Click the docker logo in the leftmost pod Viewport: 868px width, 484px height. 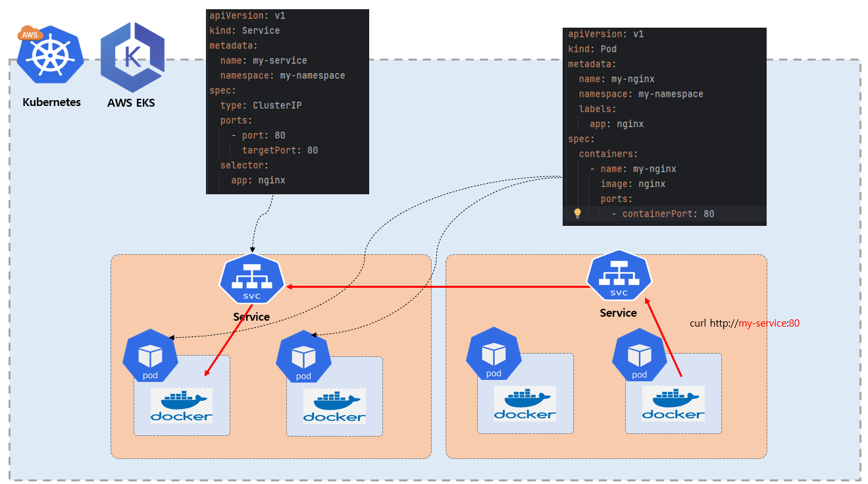[182, 405]
